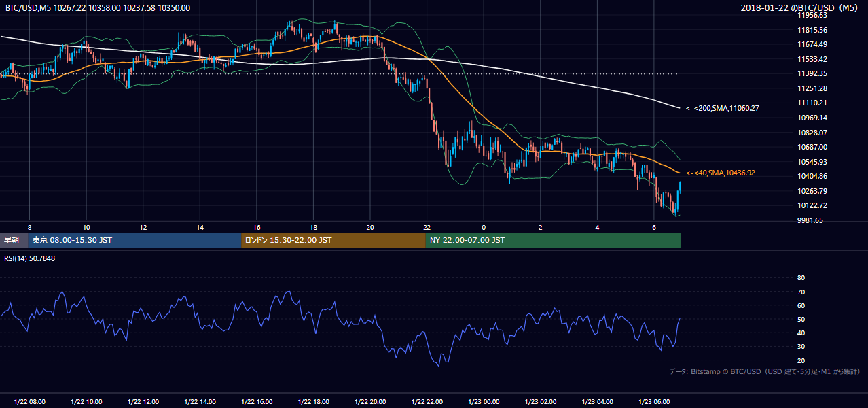Click the price axis value 9981.65

click(x=811, y=220)
